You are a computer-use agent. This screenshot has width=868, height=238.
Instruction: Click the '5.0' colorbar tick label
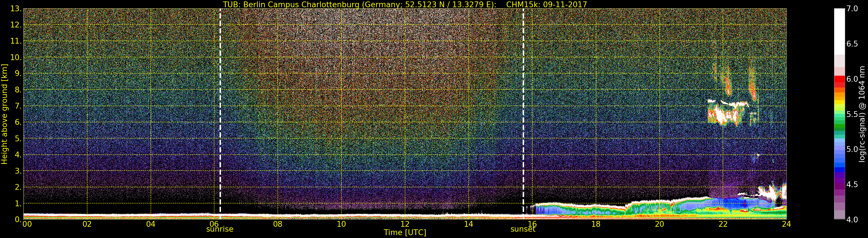[x=852, y=149]
